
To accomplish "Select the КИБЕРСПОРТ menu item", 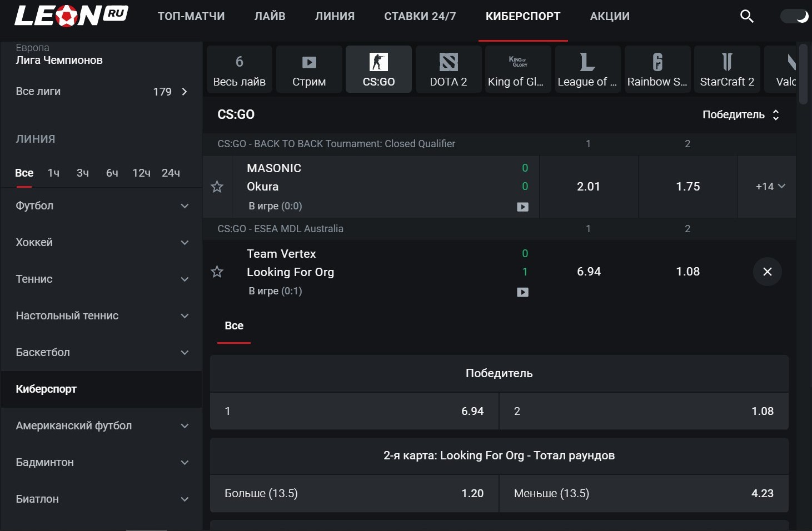I will (x=523, y=16).
